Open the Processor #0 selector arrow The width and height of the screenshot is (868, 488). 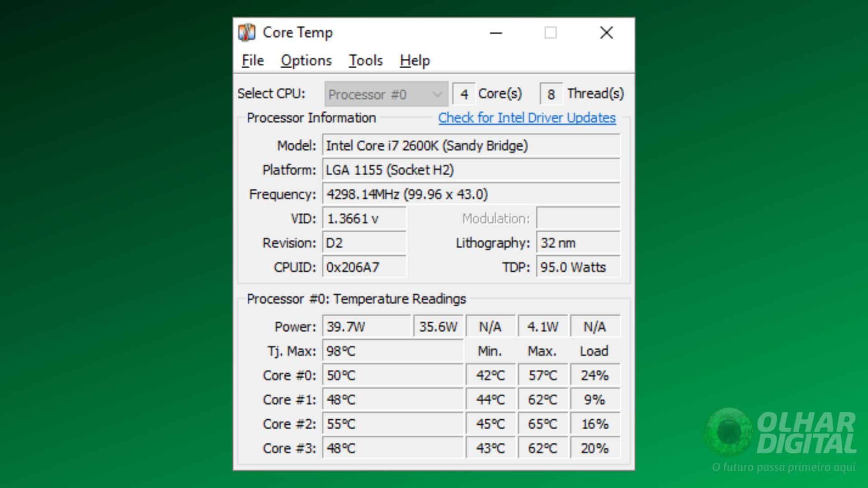coord(437,94)
